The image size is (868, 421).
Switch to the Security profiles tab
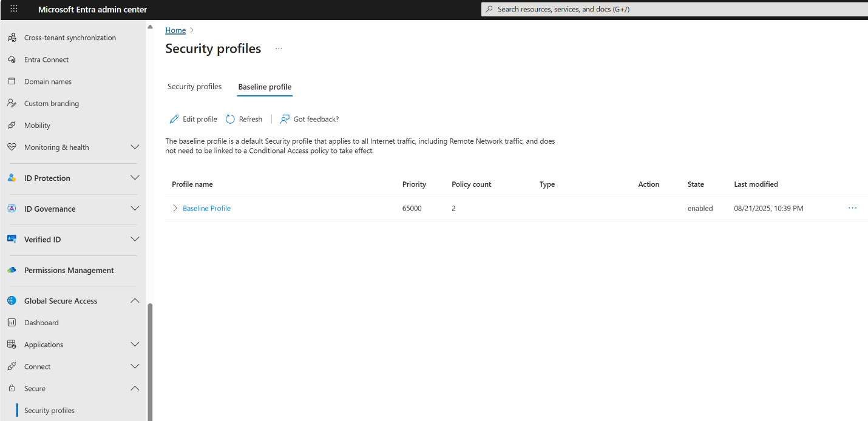click(x=194, y=87)
